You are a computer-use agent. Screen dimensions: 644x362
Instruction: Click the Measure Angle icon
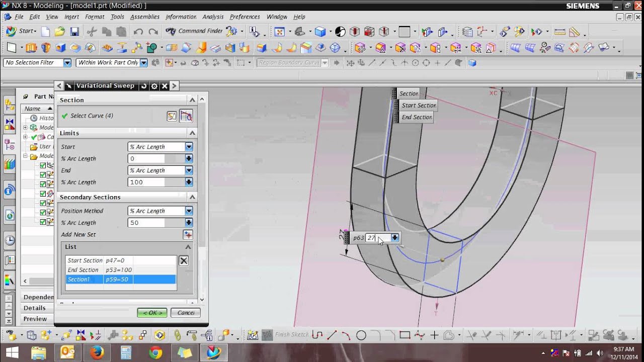point(575,32)
